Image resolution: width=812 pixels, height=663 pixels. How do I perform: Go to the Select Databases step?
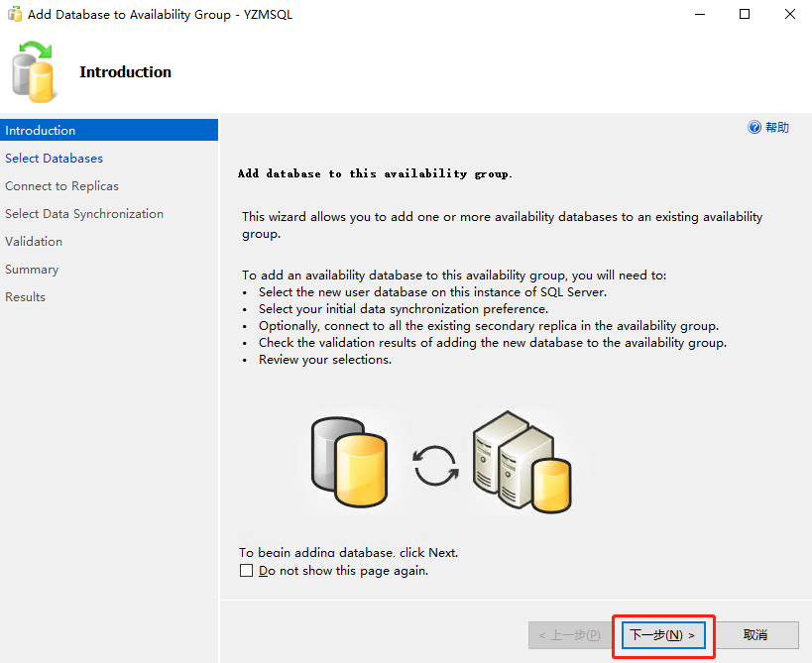coord(54,159)
